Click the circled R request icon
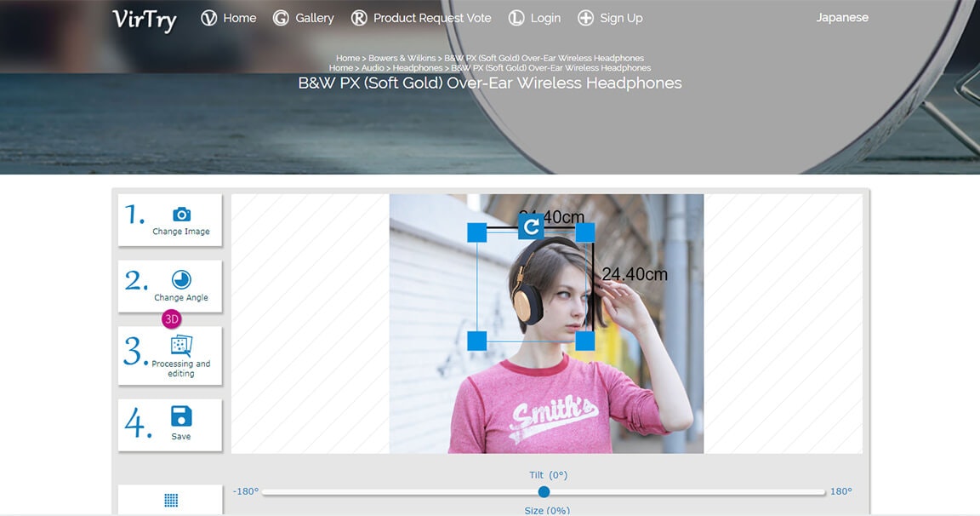 359,18
